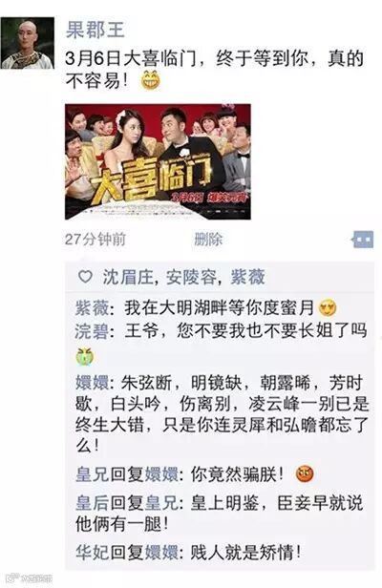Open the comment and like bubble icon
Image resolution: width=382 pixels, height=588 pixels.
(363, 239)
